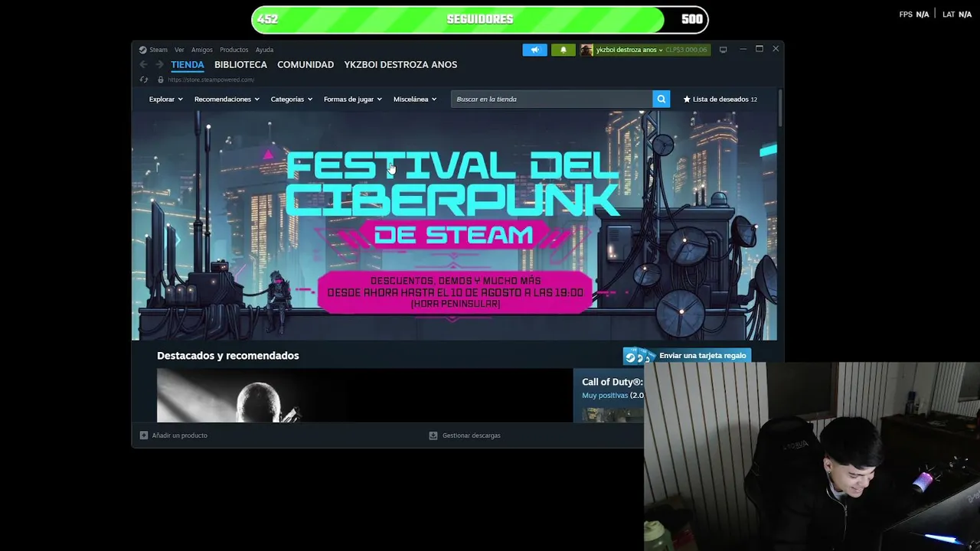Image resolution: width=980 pixels, height=551 pixels.
Task: Close the Steam window
Action: point(776,49)
